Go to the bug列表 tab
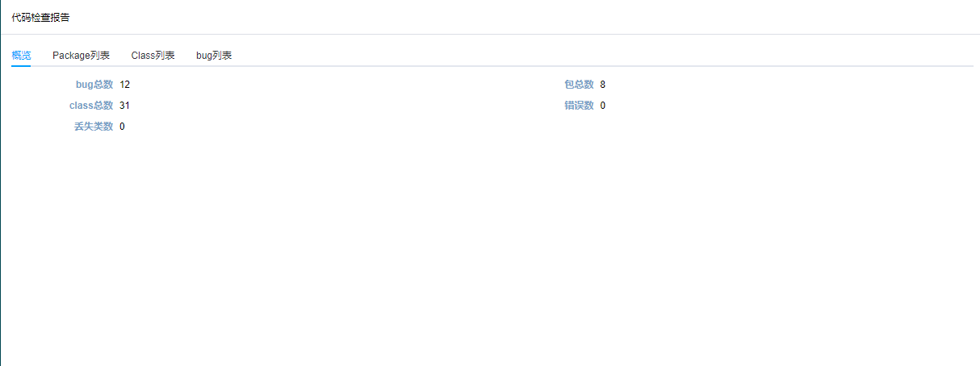 pyautogui.click(x=214, y=56)
